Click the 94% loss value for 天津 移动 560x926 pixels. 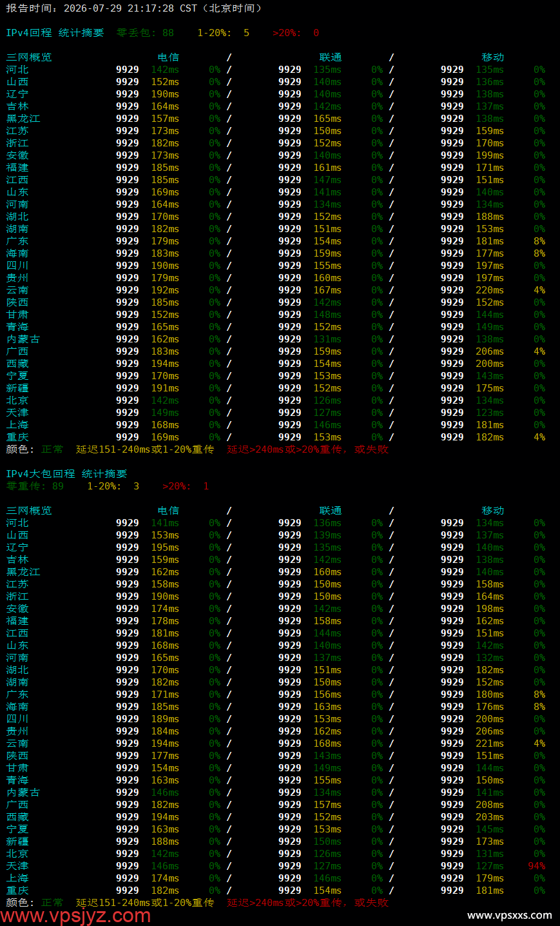[x=536, y=866]
